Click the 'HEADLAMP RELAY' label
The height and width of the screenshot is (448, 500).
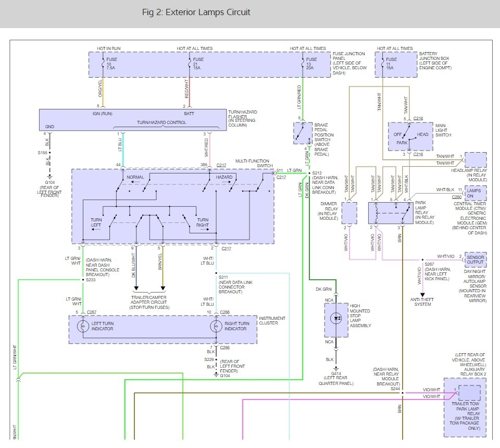[x=469, y=175]
